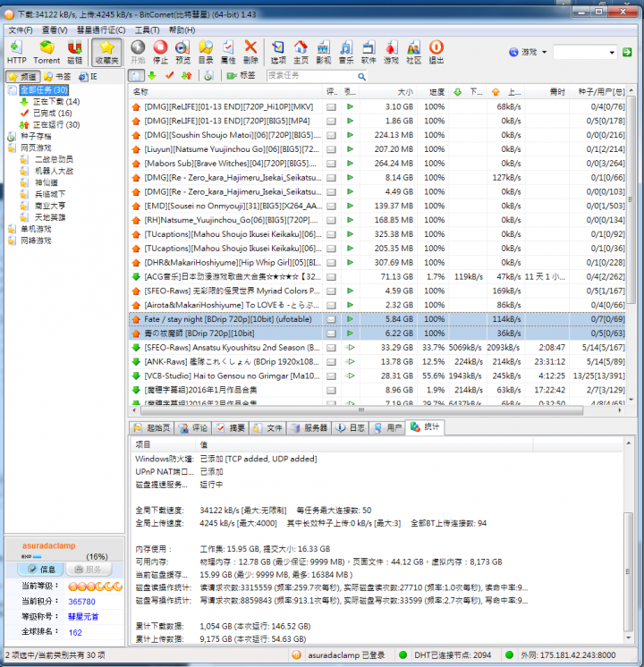Open the 彗星通行证(C) menu
This screenshot has width=644, height=667.
pos(101,30)
